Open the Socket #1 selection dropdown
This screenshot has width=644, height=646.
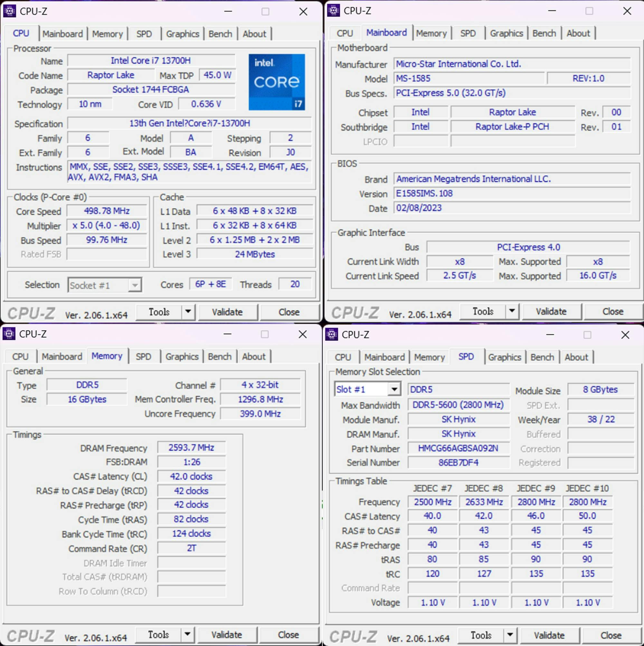[105, 285]
